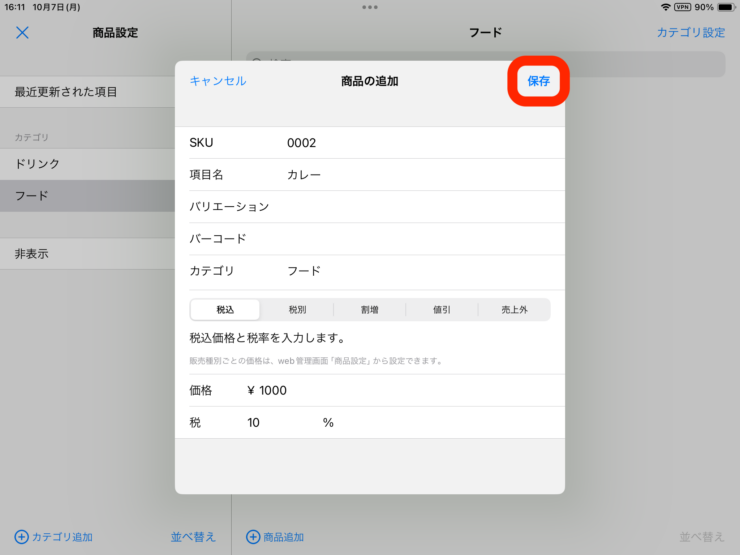Select the 税込 pricing tab

click(x=225, y=310)
